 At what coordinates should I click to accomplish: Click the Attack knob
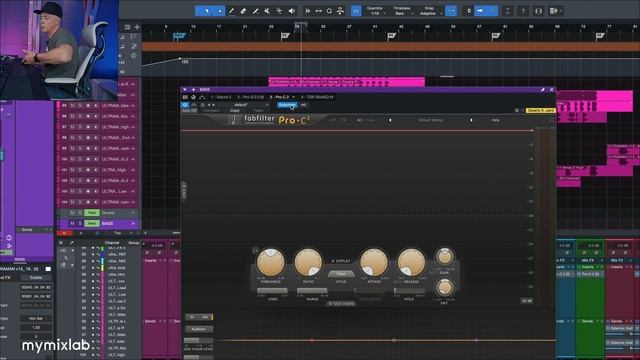click(373, 262)
